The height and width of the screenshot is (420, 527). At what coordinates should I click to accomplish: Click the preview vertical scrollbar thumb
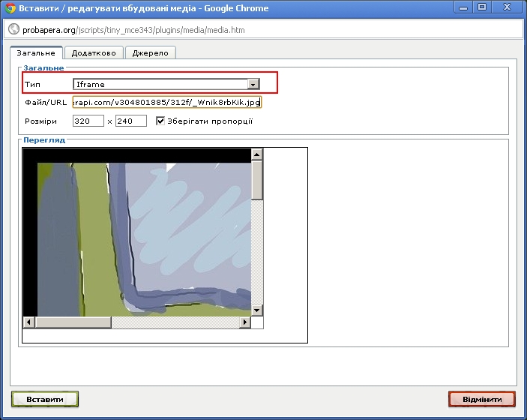coord(257,180)
